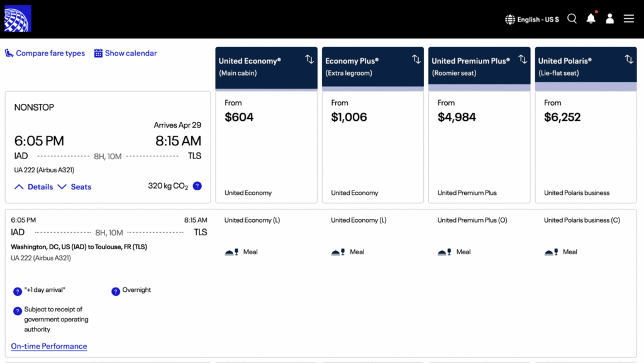Click the United Economy (Main cabin) column header

point(266,68)
